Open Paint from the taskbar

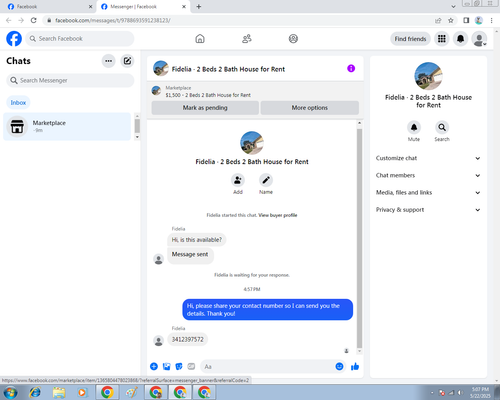pos(131,392)
